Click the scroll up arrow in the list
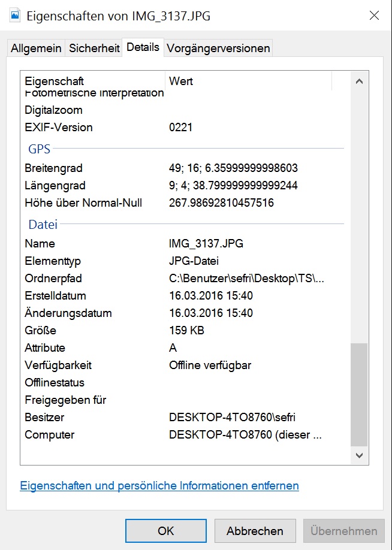The width and height of the screenshot is (392, 550). (x=359, y=81)
